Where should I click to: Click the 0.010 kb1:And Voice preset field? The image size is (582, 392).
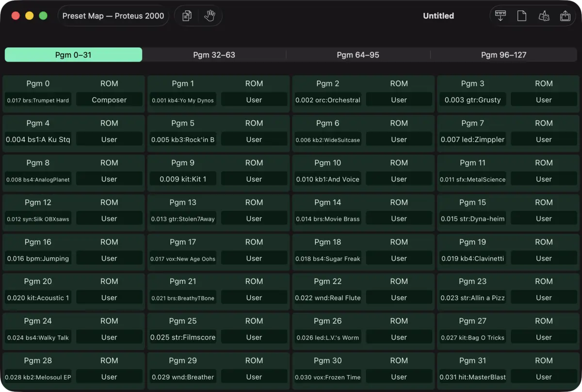click(328, 179)
